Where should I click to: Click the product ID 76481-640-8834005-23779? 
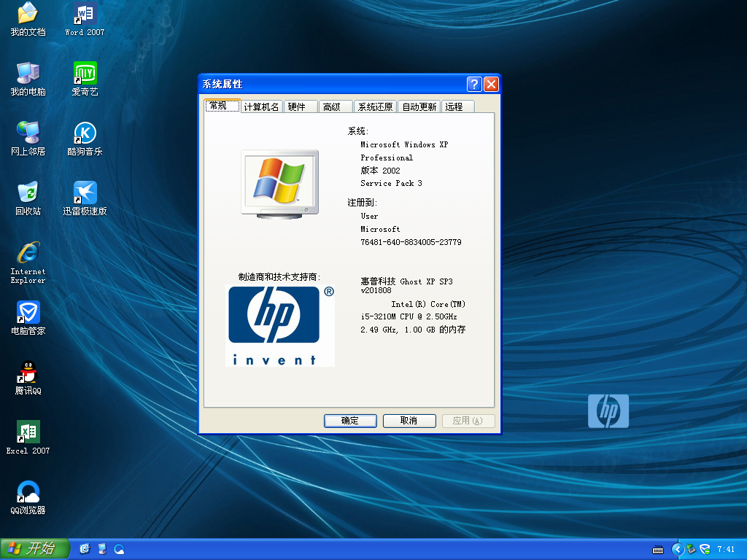point(411,242)
